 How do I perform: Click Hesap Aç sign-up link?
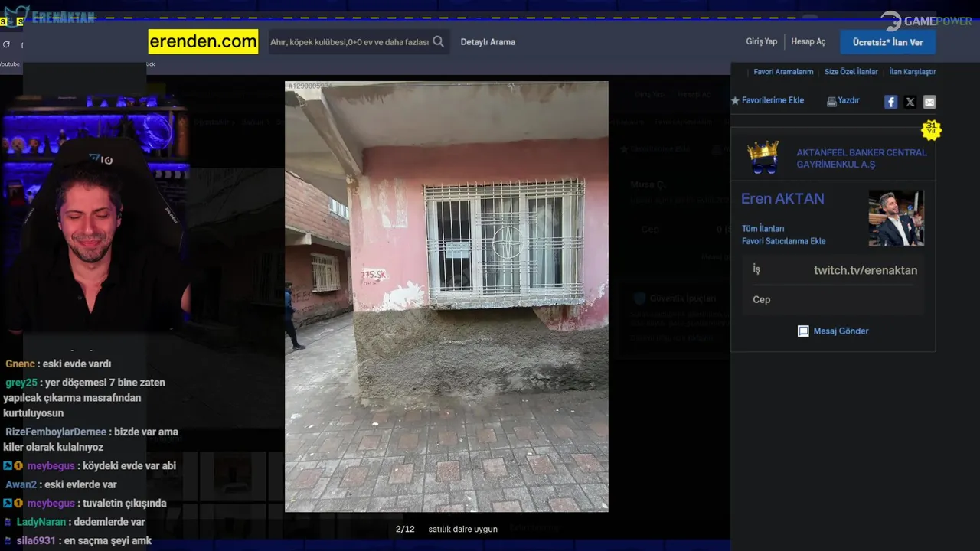(808, 41)
